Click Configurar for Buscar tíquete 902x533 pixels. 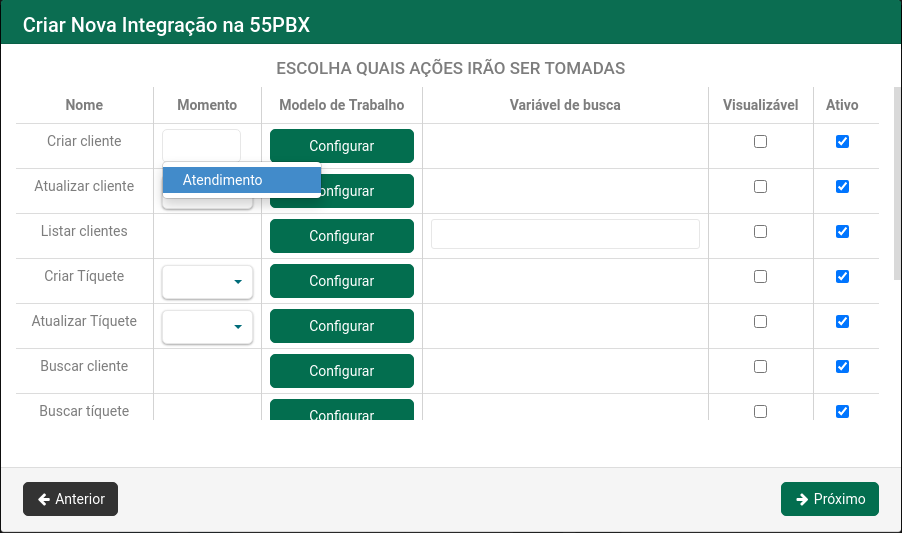click(342, 411)
